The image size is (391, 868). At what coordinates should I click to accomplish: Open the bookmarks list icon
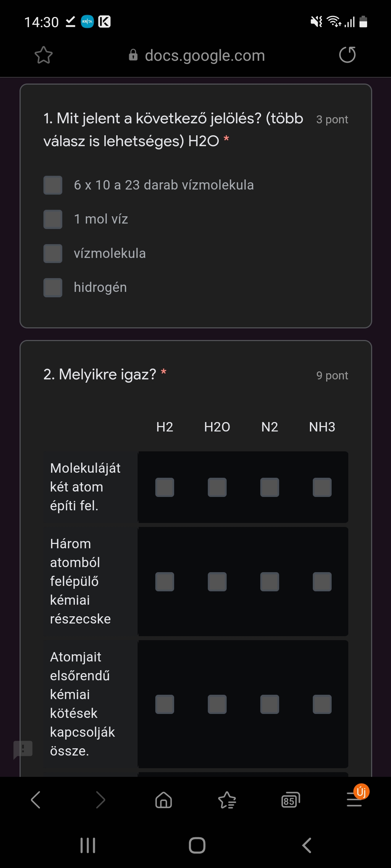[227, 800]
